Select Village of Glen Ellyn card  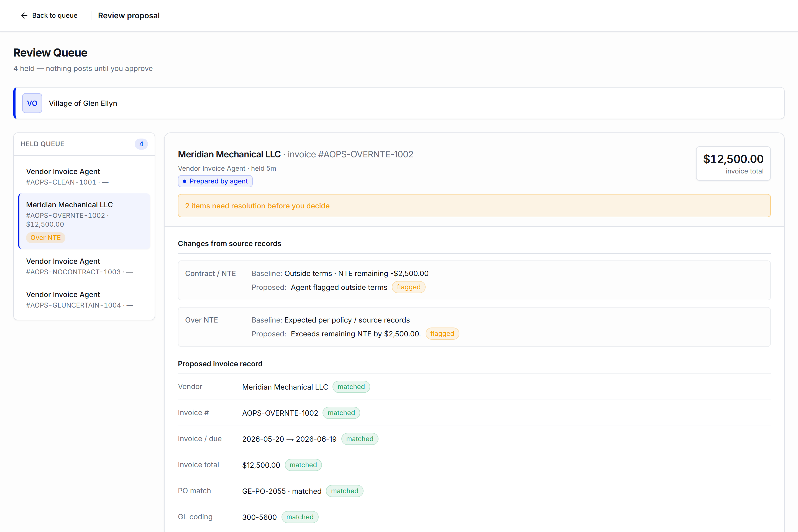[x=399, y=103]
